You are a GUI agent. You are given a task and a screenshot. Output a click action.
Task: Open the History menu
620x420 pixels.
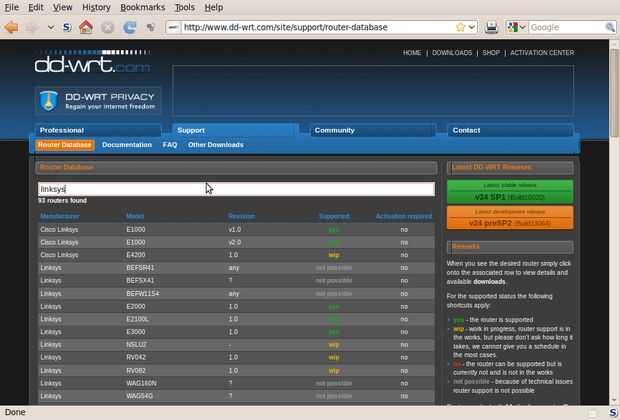96,8
